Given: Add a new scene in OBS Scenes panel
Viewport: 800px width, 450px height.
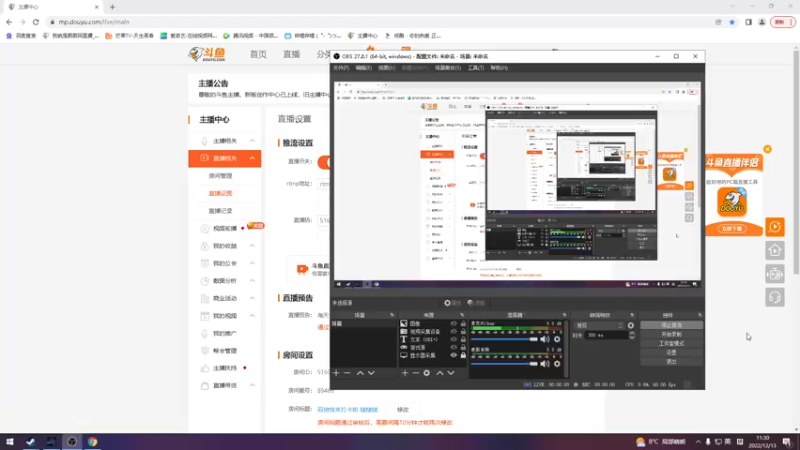Looking at the screenshot, I should (336, 373).
